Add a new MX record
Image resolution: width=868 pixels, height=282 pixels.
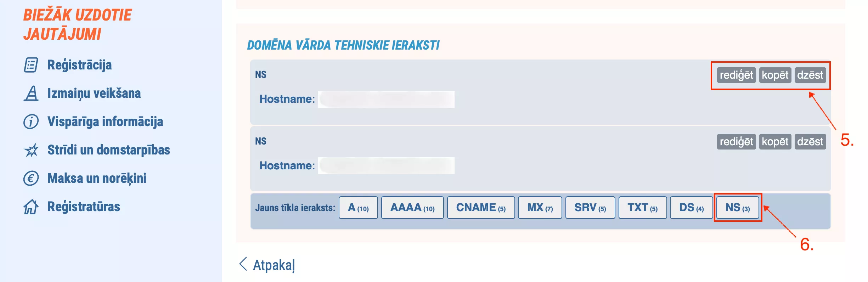(540, 208)
